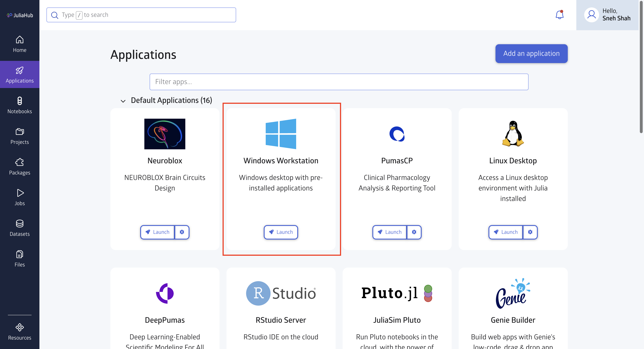Select RStudio Server card title
The width and height of the screenshot is (644, 349).
pyautogui.click(x=281, y=320)
